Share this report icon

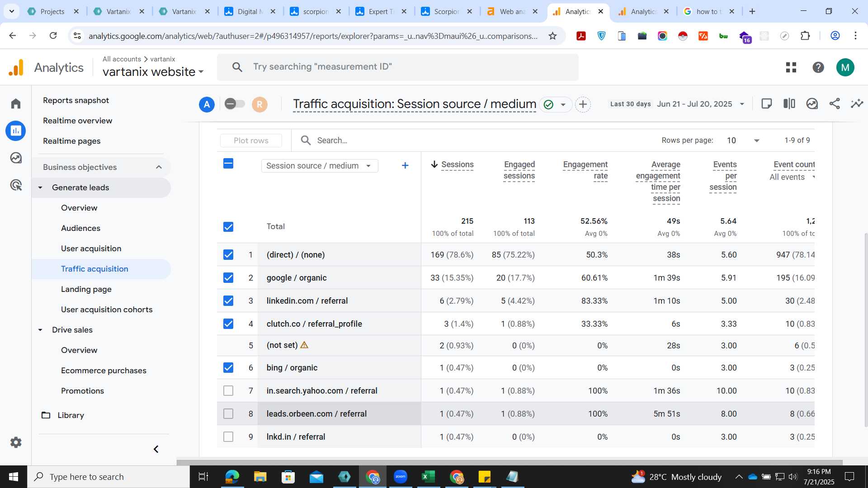(x=835, y=104)
